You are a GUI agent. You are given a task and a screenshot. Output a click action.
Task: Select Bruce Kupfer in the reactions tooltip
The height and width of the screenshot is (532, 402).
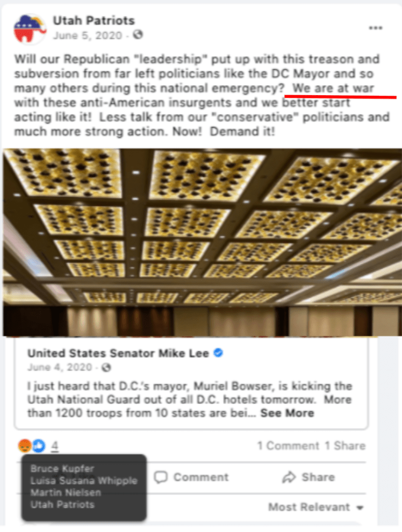tap(62, 469)
